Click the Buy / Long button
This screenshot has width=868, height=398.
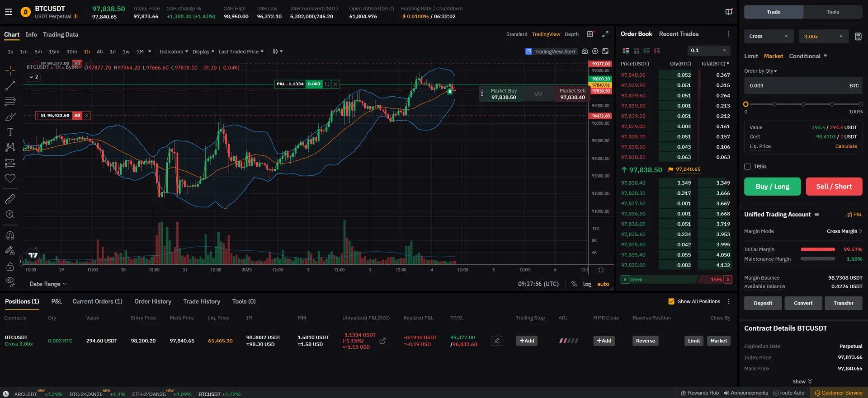pos(772,187)
